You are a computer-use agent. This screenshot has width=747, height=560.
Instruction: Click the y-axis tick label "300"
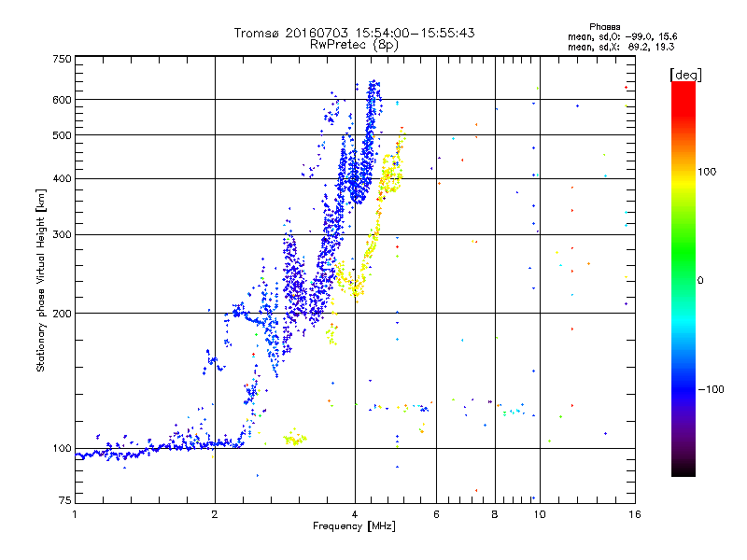[x=62, y=234]
